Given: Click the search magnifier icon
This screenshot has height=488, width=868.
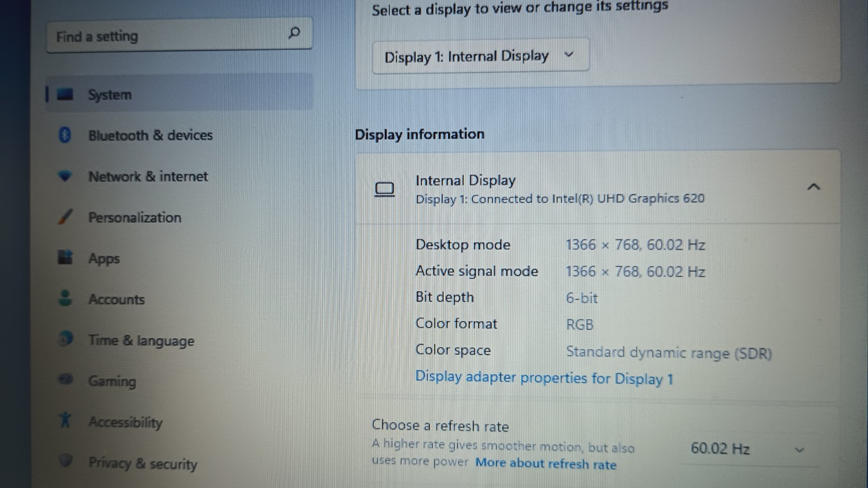Looking at the screenshot, I should pos(294,33).
